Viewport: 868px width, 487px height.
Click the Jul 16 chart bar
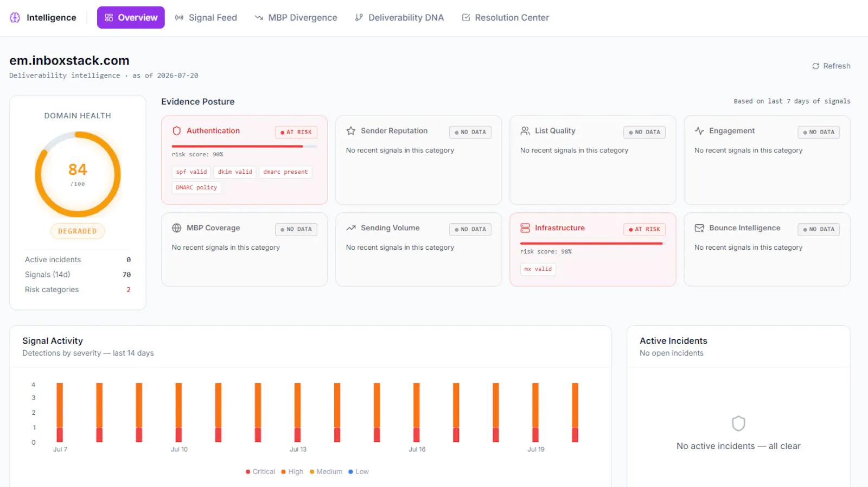(416, 413)
